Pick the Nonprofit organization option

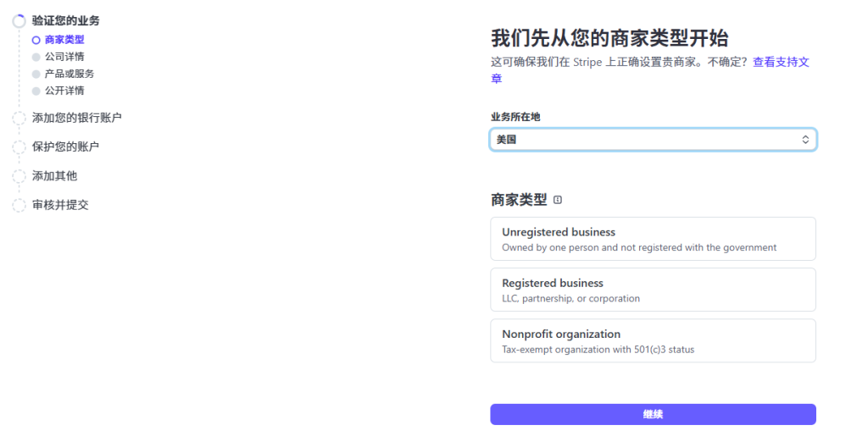pos(653,340)
